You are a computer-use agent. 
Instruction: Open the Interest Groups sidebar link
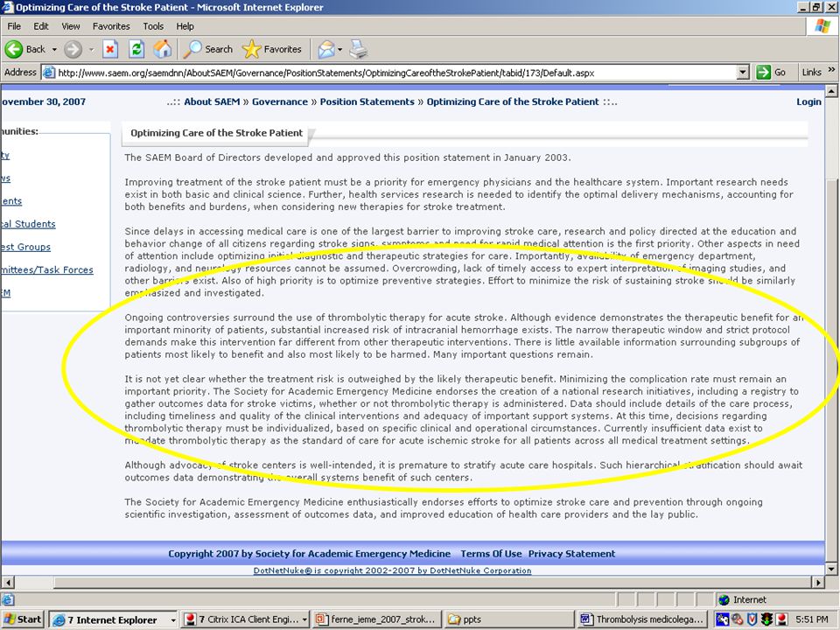25,247
